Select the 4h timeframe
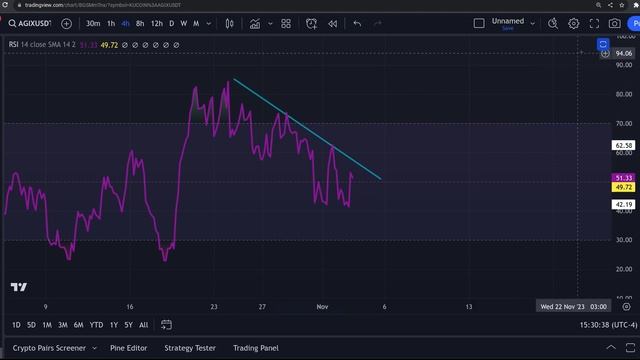Viewport: 640px width, 360px height. coord(125,24)
